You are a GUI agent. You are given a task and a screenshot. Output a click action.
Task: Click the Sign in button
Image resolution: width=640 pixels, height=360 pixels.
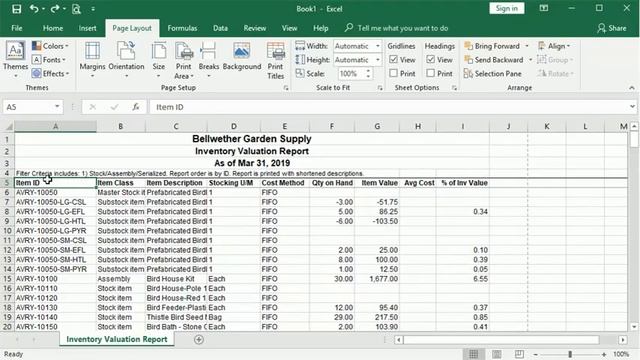[x=507, y=9]
